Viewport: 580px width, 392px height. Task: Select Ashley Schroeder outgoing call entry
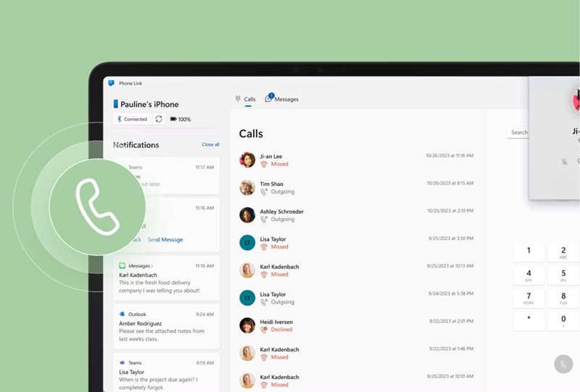[357, 215]
